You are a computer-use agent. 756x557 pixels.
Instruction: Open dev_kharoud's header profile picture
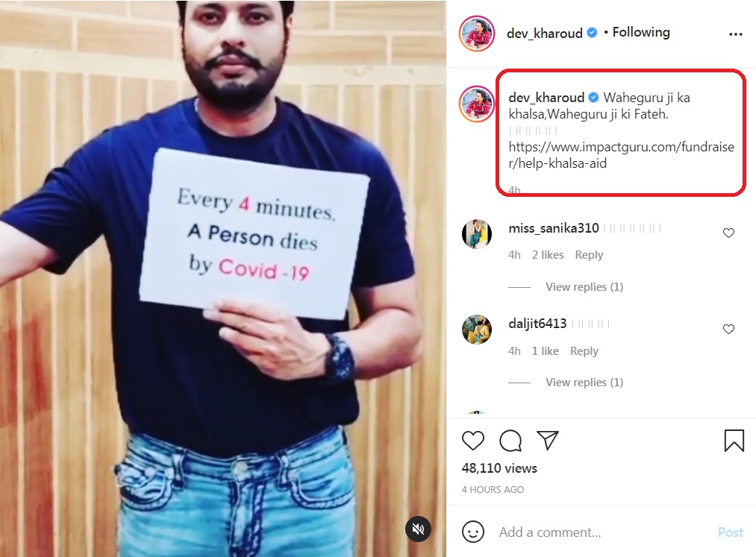(x=476, y=34)
